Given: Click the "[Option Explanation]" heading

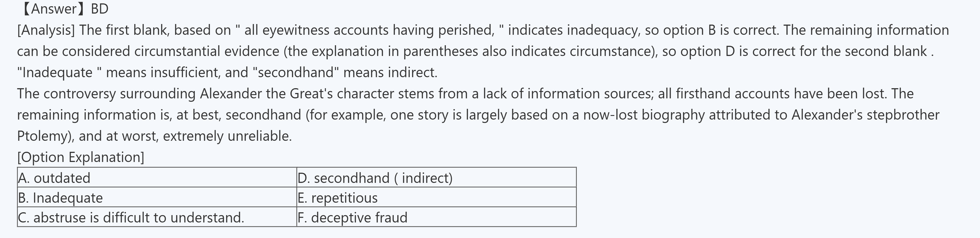Looking at the screenshot, I should point(81,157).
